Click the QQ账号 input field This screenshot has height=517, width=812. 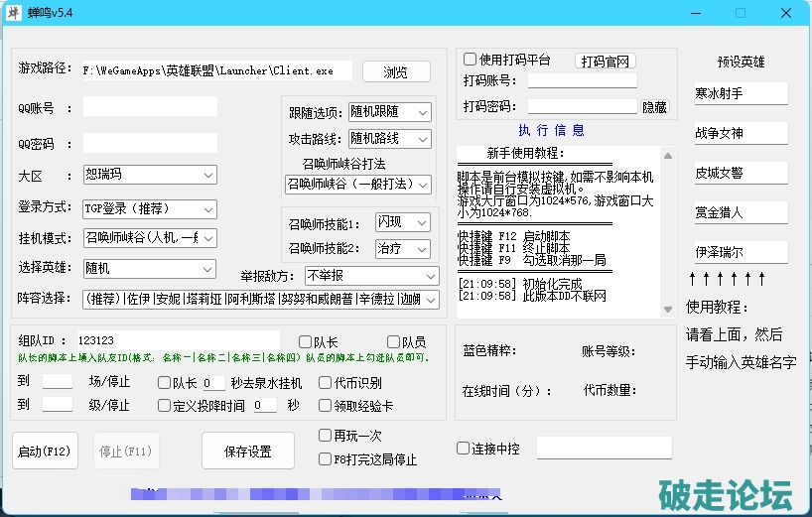[150, 106]
